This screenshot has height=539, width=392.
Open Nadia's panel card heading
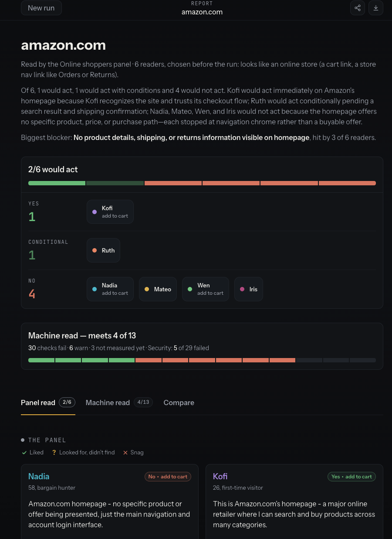pos(39,476)
